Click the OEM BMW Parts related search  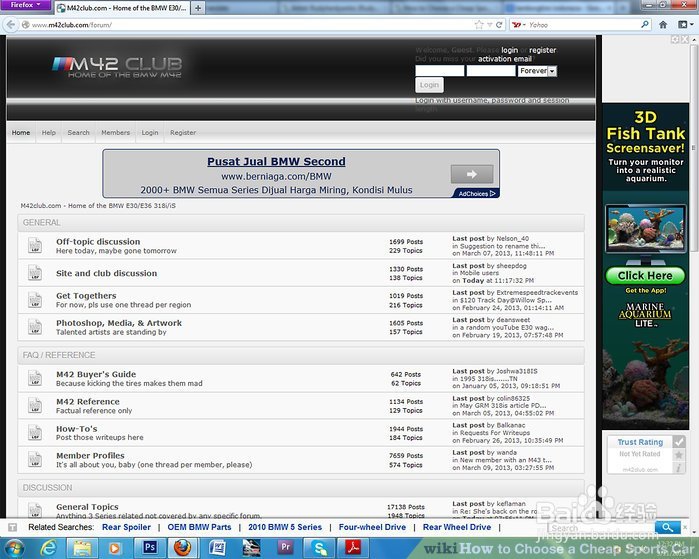199,527
